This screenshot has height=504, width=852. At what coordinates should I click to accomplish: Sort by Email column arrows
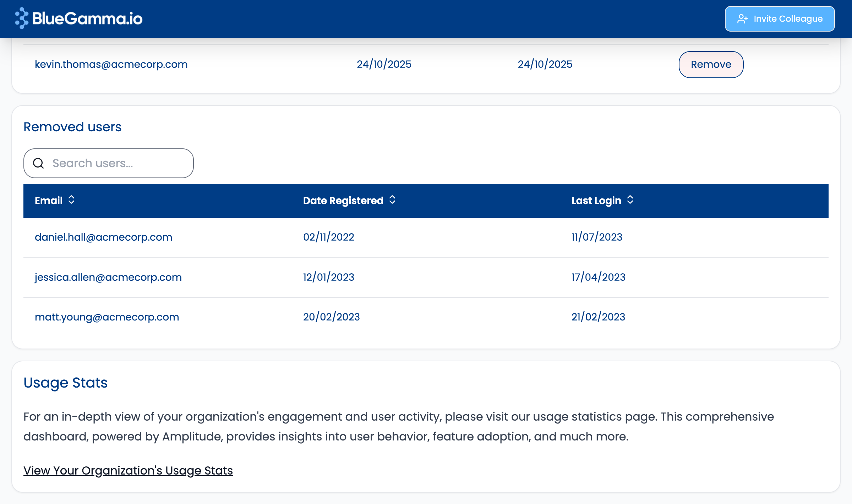pos(71,200)
